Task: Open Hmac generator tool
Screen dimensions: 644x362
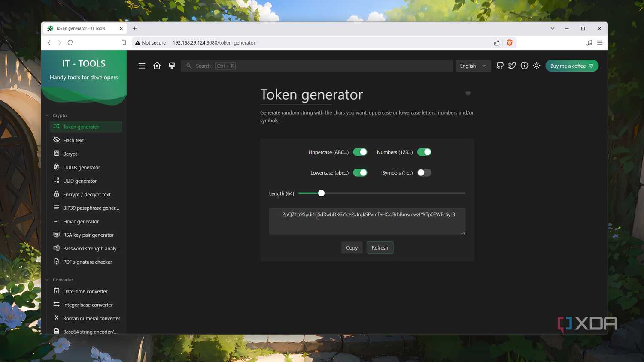Action: click(x=86, y=221)
